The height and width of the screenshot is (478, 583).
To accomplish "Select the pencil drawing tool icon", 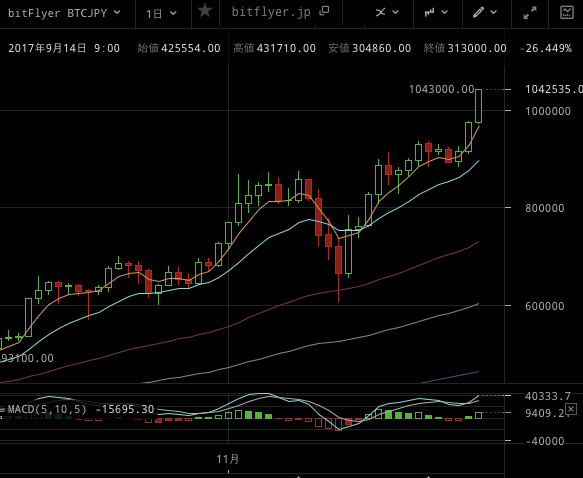I will [479, 12].
